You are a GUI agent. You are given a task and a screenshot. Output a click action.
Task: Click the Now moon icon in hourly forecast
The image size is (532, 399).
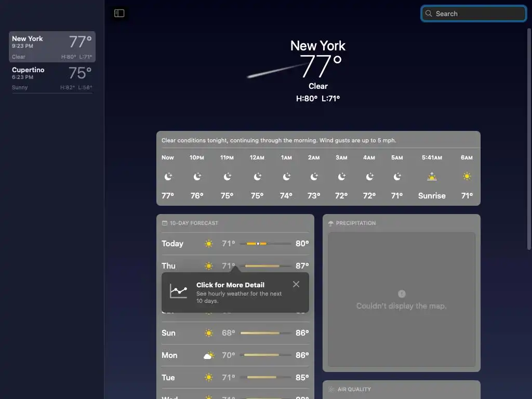(x=168, y=177)
